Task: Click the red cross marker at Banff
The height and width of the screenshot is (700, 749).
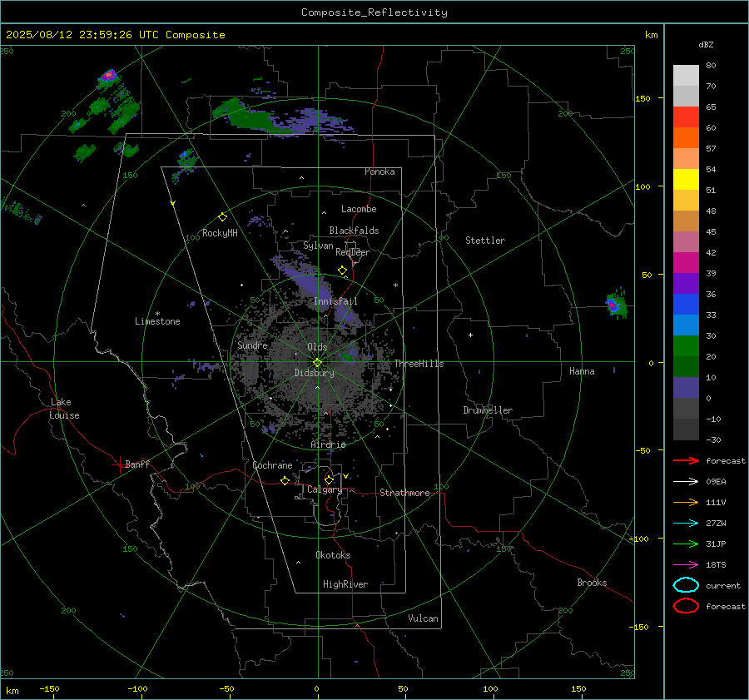Action: click(119, 464)
